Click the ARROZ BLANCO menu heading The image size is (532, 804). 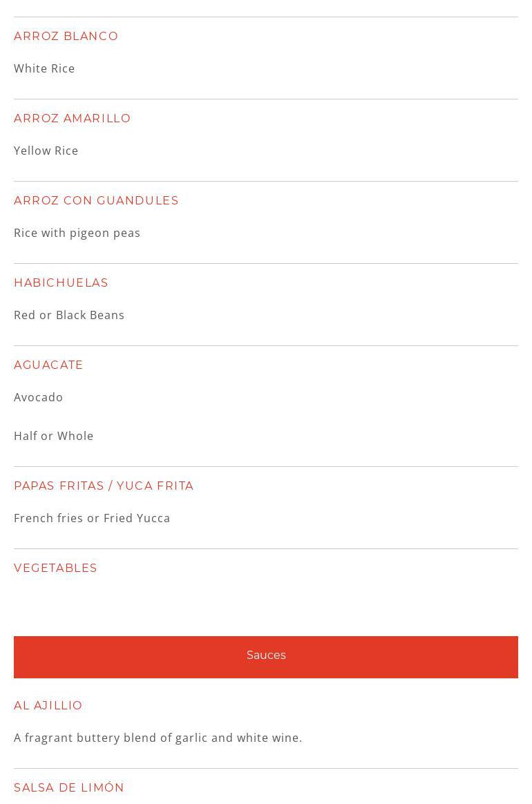coord(66,36)
